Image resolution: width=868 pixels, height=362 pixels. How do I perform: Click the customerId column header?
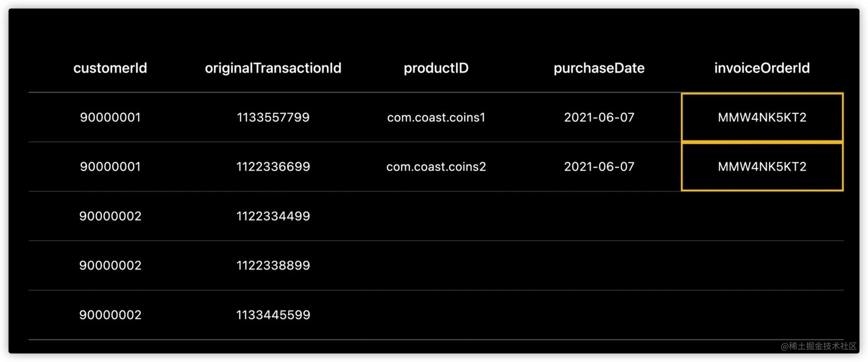pos(110,68)
